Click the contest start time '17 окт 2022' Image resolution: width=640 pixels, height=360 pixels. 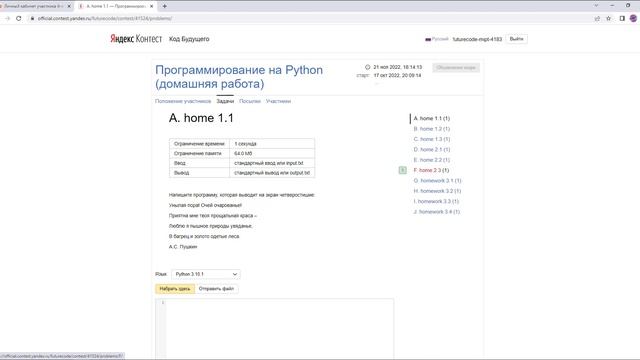coord(397,76)
